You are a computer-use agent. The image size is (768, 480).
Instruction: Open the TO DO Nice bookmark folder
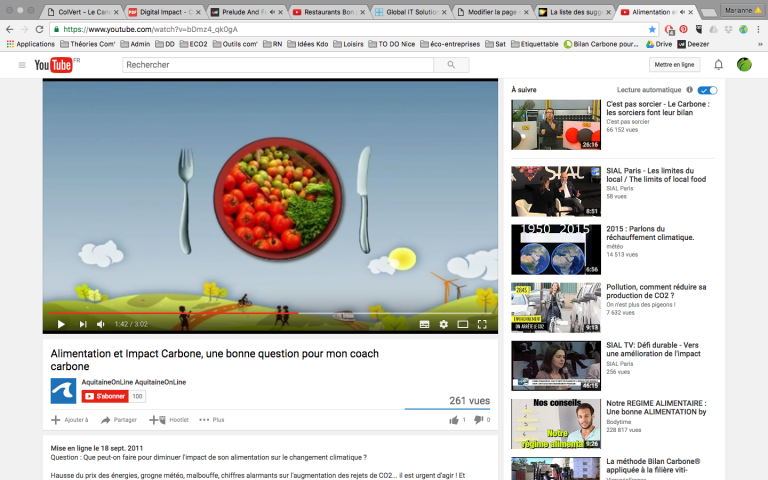[392, 44]
